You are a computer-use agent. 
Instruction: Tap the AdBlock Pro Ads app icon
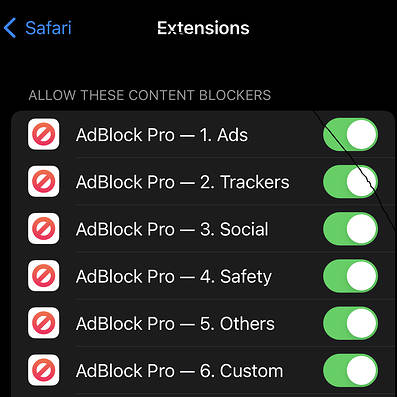point(44,134)
